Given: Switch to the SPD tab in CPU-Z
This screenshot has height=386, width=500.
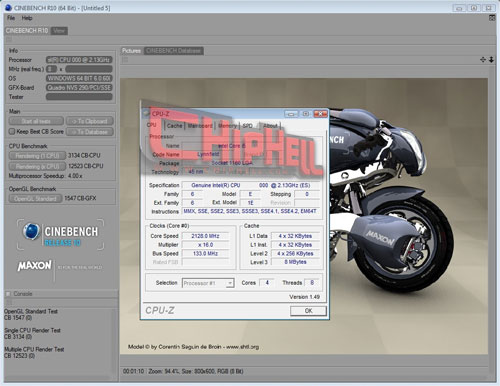Looking at the screenshot, I should pos(248,126).
